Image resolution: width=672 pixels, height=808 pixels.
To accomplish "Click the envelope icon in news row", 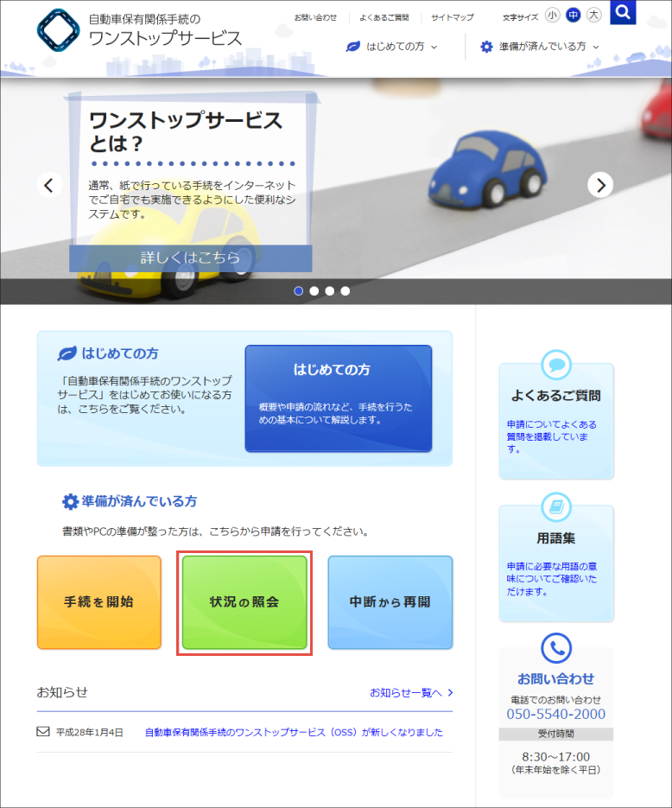I will [x=43, y=732].
